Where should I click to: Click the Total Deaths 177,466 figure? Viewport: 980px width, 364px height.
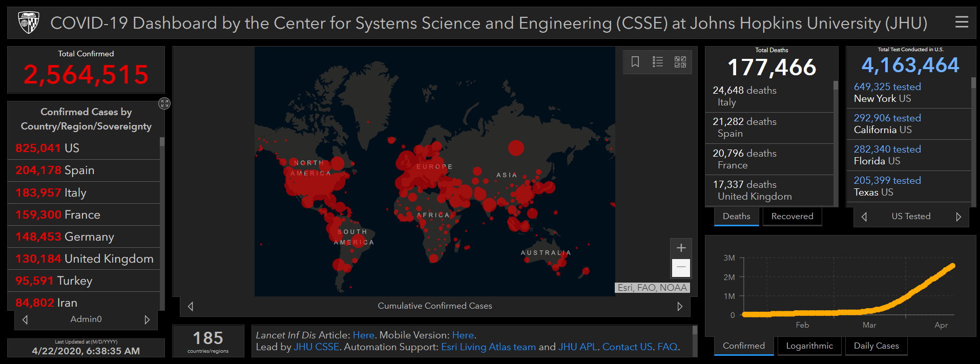(772, 67)
